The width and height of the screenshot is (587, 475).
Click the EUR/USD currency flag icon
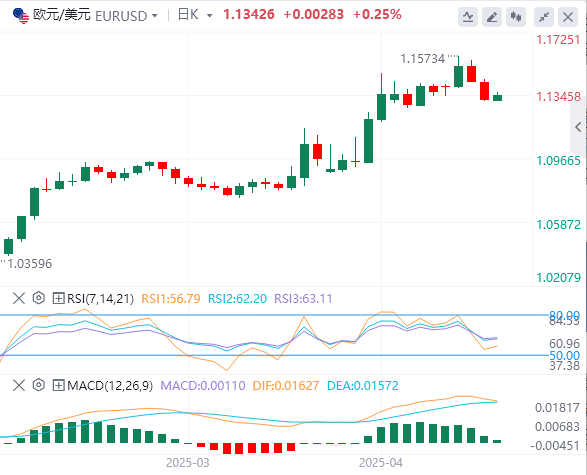(x=21, y=16)
